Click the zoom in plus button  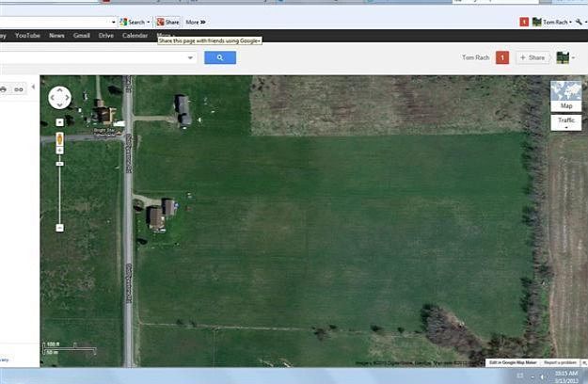59,122
